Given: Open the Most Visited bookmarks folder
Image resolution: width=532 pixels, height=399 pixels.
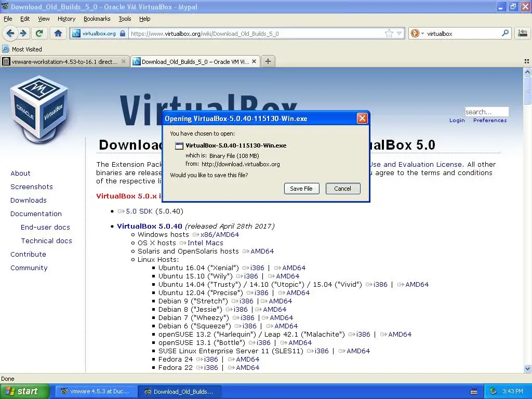Looking at the screenshot, I should (x=22, y=49).
